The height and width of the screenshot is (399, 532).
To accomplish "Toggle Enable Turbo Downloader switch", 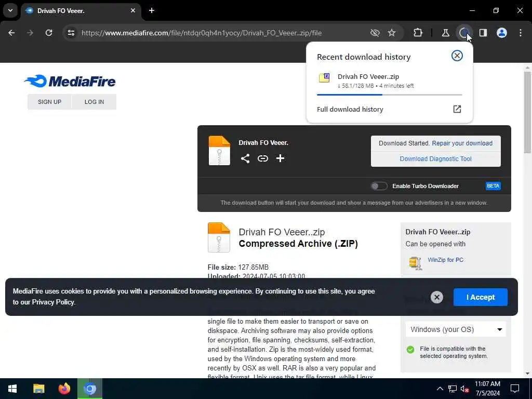I will point(379,186).
